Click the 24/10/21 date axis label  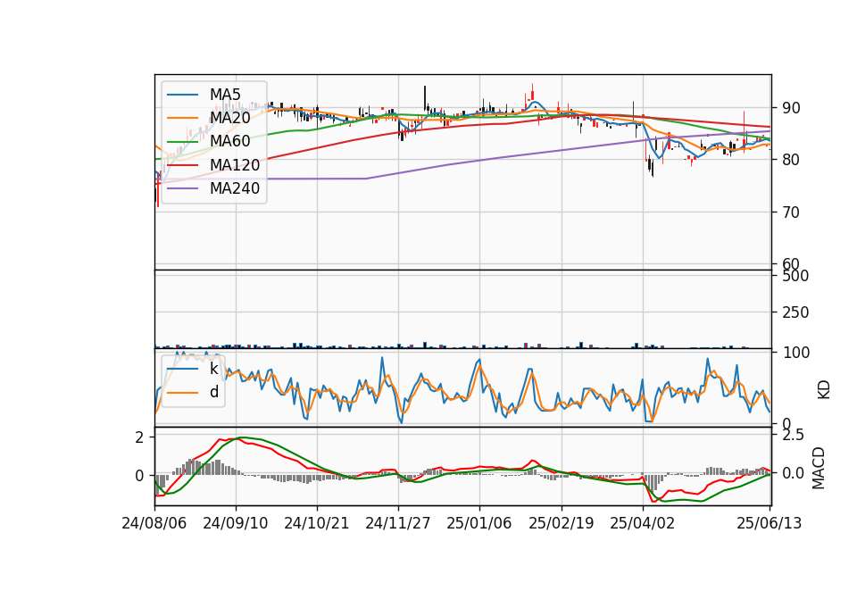[x=316, y=523]
